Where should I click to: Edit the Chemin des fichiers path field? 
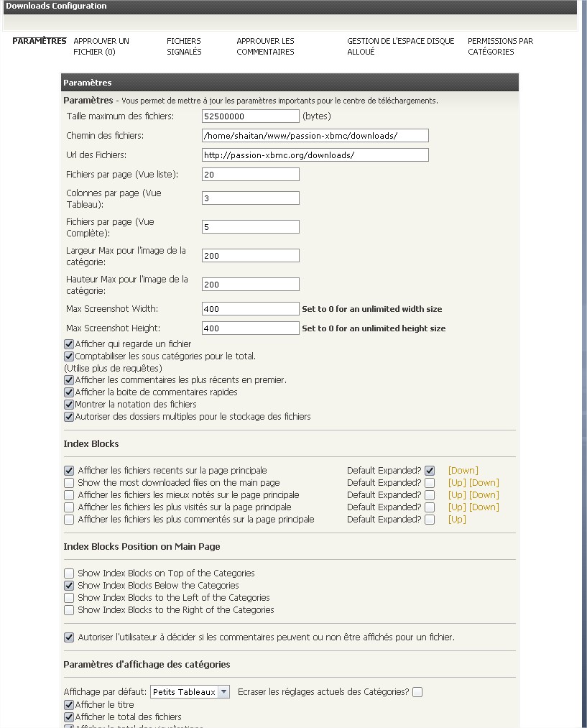tap(315, 136)
